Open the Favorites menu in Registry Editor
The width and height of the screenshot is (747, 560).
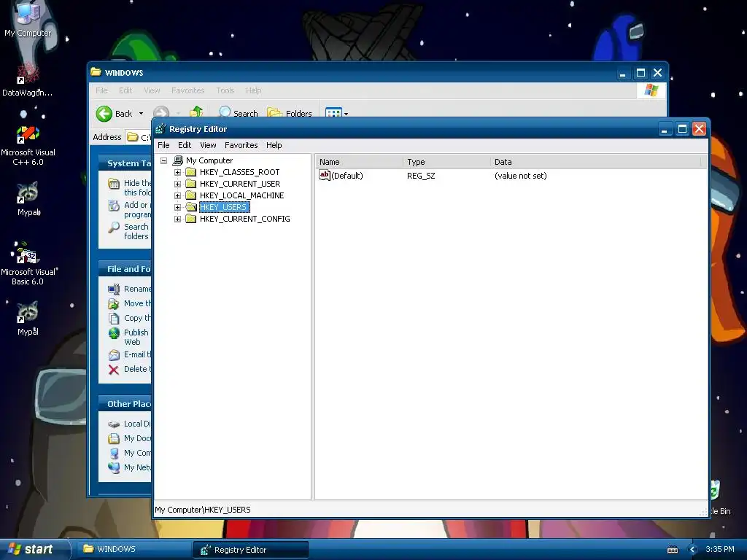click(241, 145)
